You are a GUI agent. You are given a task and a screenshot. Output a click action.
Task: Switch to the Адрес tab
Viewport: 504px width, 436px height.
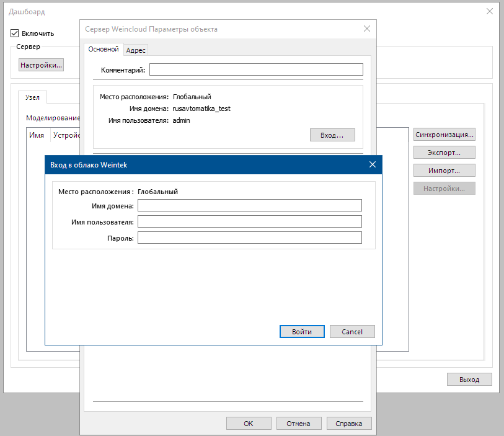(136, 50)
